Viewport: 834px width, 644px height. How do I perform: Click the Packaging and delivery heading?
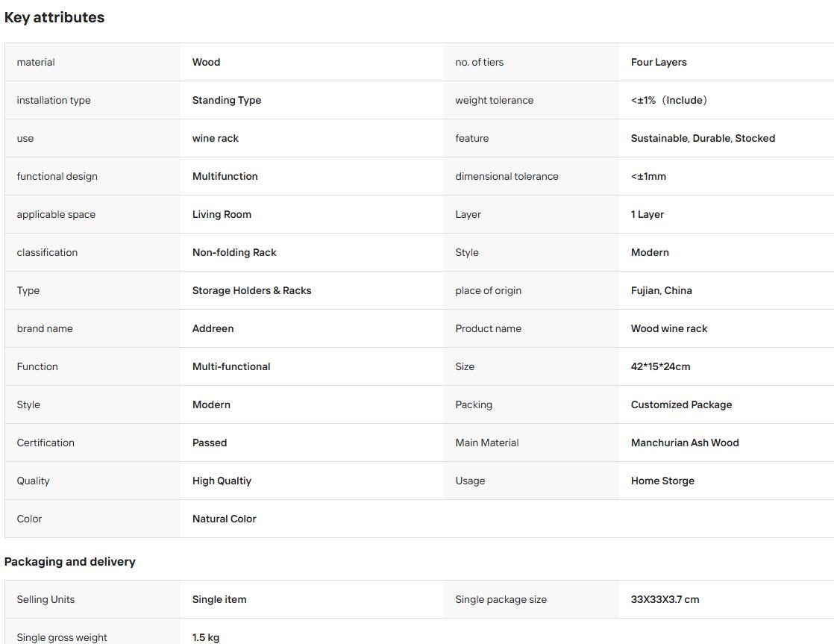69,562
